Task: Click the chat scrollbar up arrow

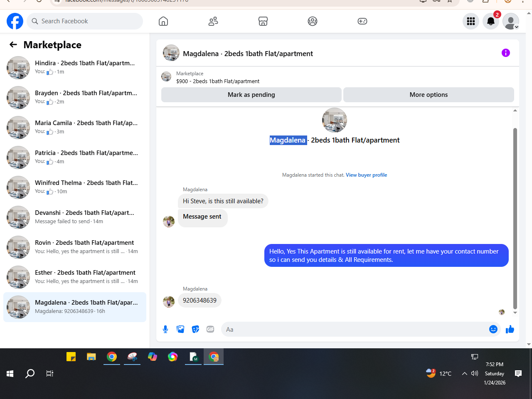Action: coord(515,111)
